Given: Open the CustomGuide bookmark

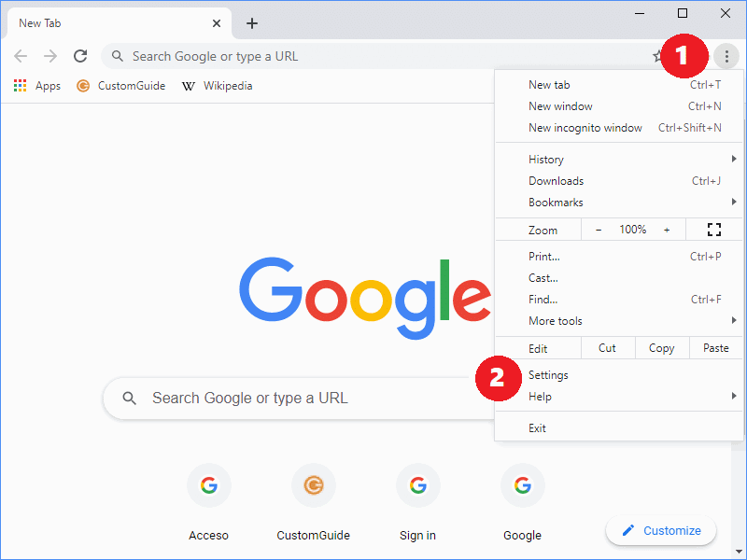Looking at the screenshot, I should pos(121,86).
